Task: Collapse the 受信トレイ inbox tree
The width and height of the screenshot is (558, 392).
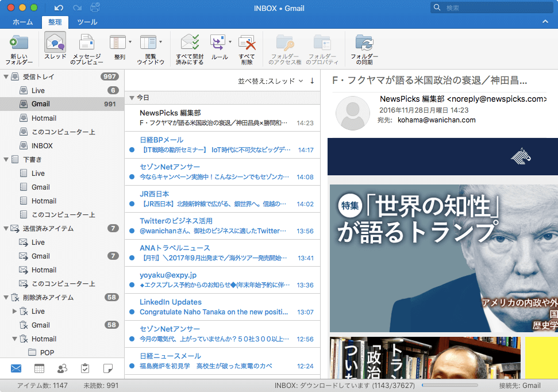Action: [6, 76]
